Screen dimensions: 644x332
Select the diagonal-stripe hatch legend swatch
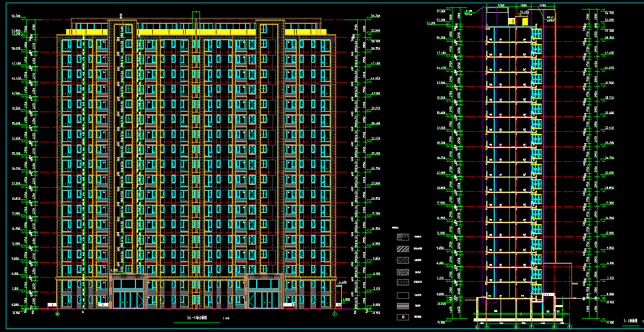click(x=403, y=248)
